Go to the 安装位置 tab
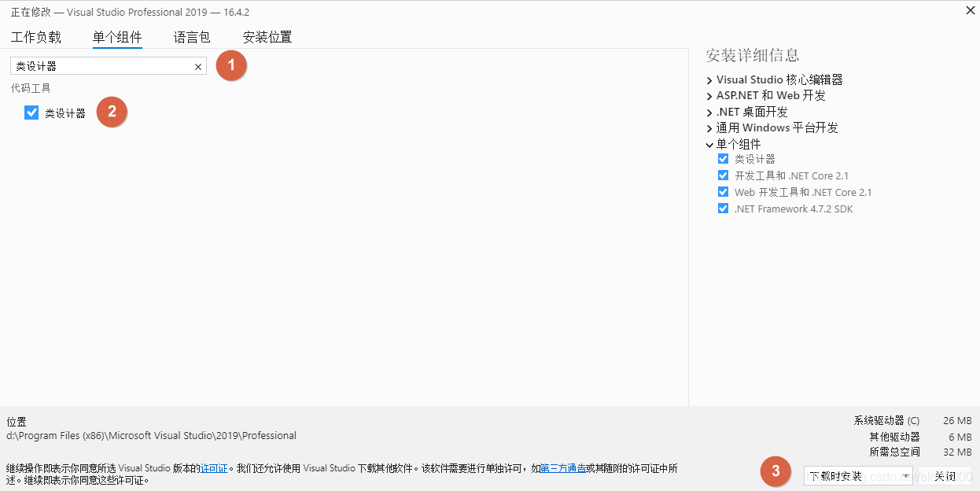This screenshot has width=980, height=491. point(267,37)
